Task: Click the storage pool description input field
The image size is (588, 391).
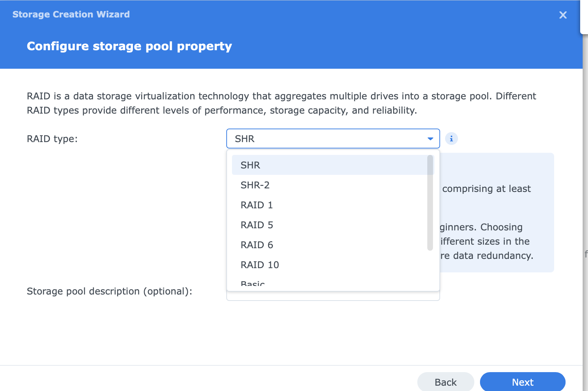Action: [333, 296]
